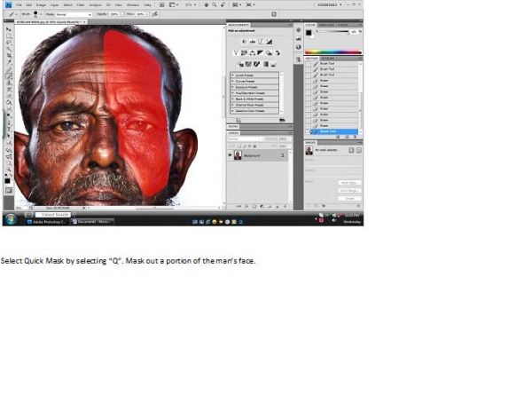Open the Layer menu
Viewport: 532px width, 411px height.
pos(54,5)
